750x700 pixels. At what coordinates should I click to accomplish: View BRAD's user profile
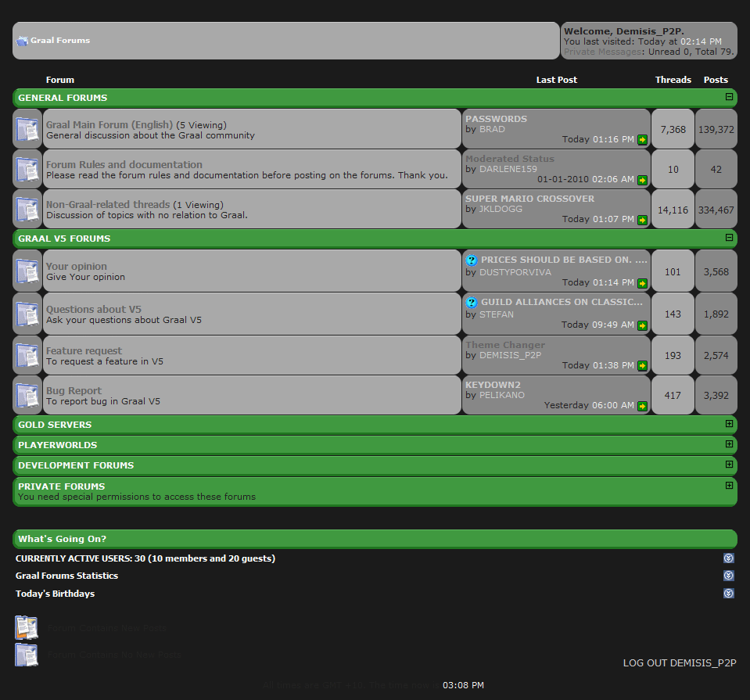tap(492, 129)
